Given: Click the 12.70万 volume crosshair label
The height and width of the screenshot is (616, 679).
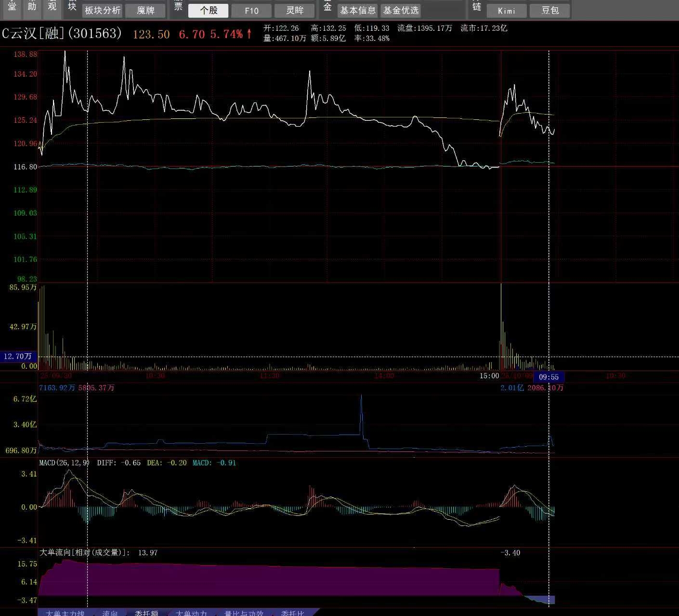Looking at the screenshot, I should coord(18,357).
